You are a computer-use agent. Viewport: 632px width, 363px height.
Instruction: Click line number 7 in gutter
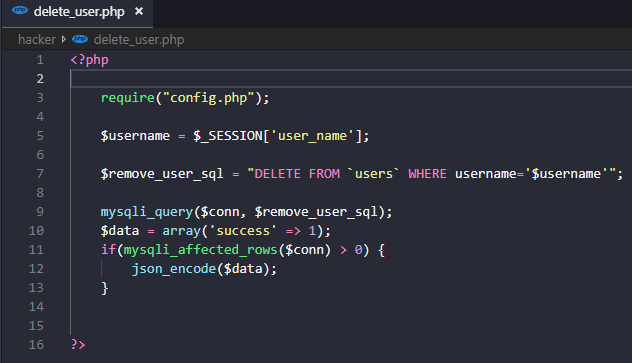point(40,174)
